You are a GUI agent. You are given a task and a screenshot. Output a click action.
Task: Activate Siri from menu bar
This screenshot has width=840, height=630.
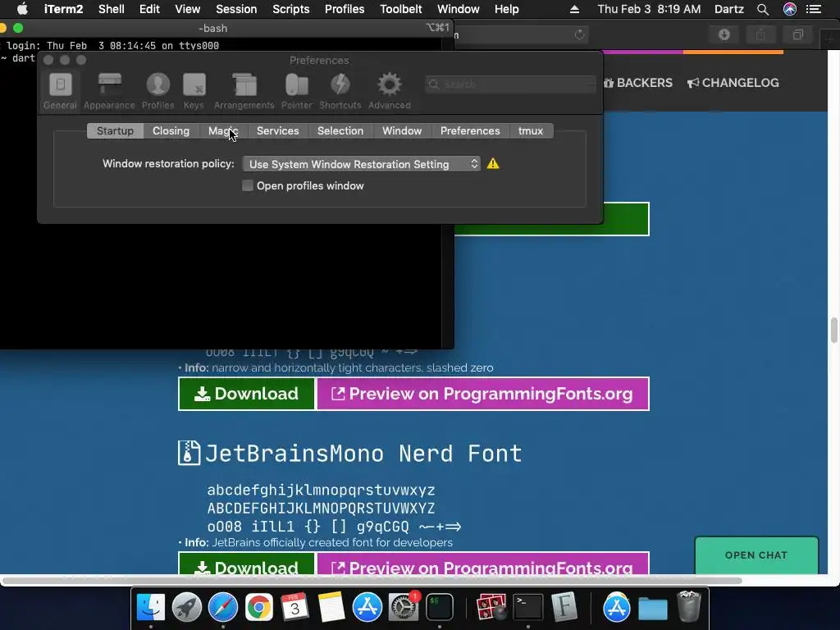[790, 9]
